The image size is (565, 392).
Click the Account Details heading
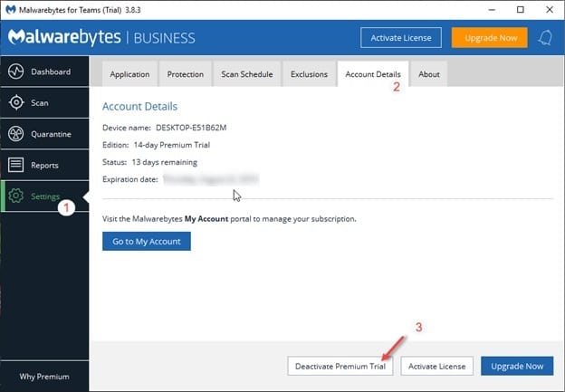click(x=139, y=106)
